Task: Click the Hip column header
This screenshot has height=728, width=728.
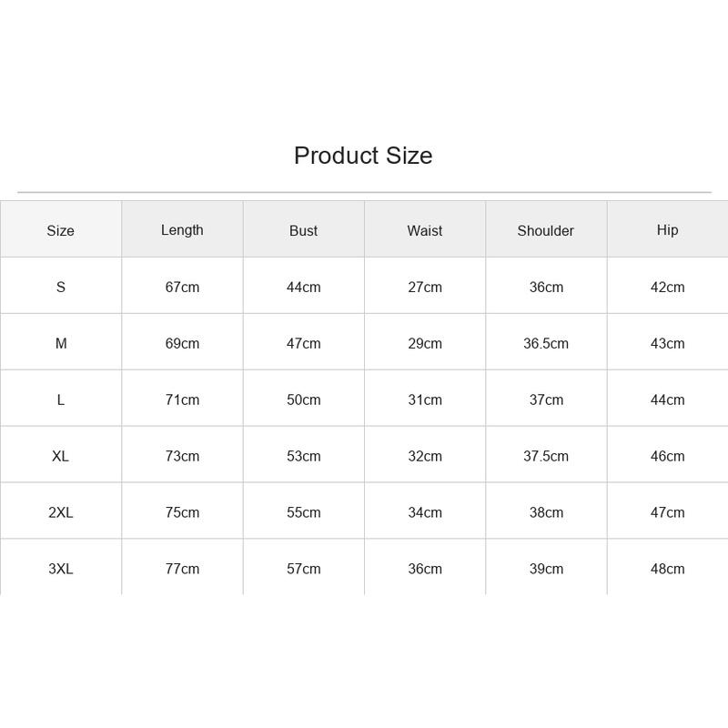Action: pos(667,230)
